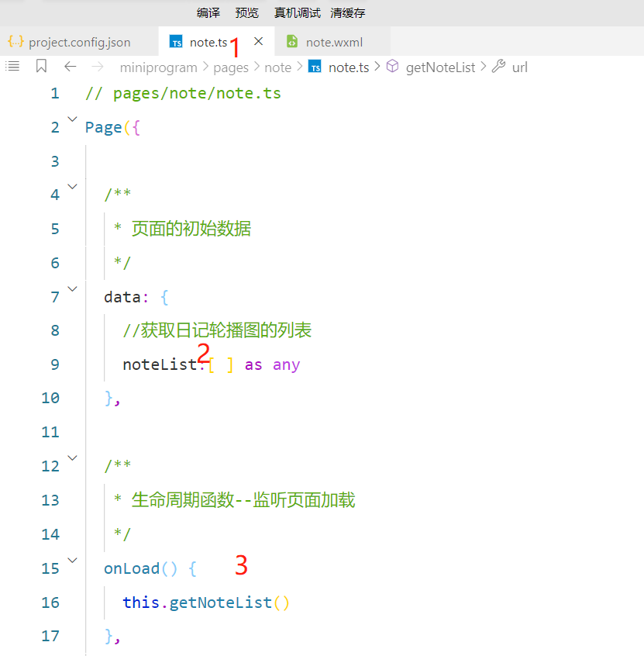Image resolution: width=644 pixels, height=656 pixels.
Task: Collapse the comment block at line 4
Action: tap(72, 187)
